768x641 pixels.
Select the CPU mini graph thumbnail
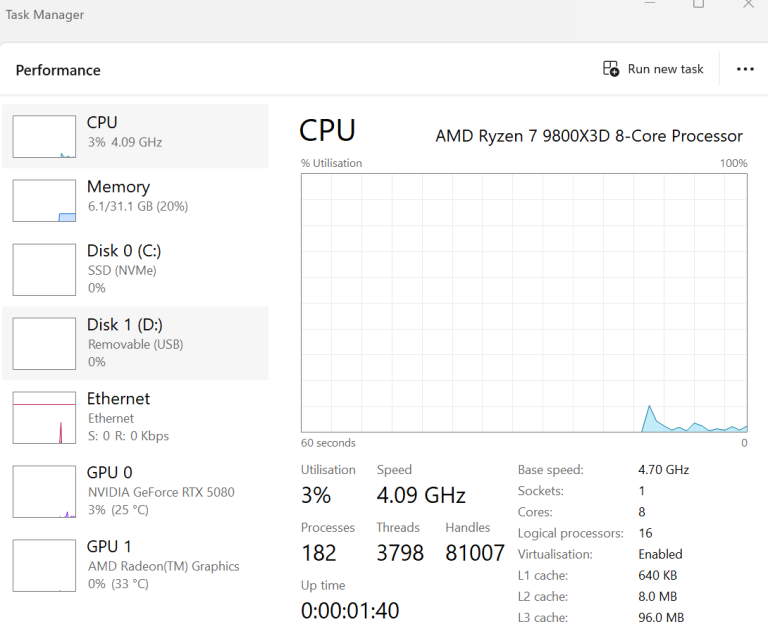coord(44,137)
